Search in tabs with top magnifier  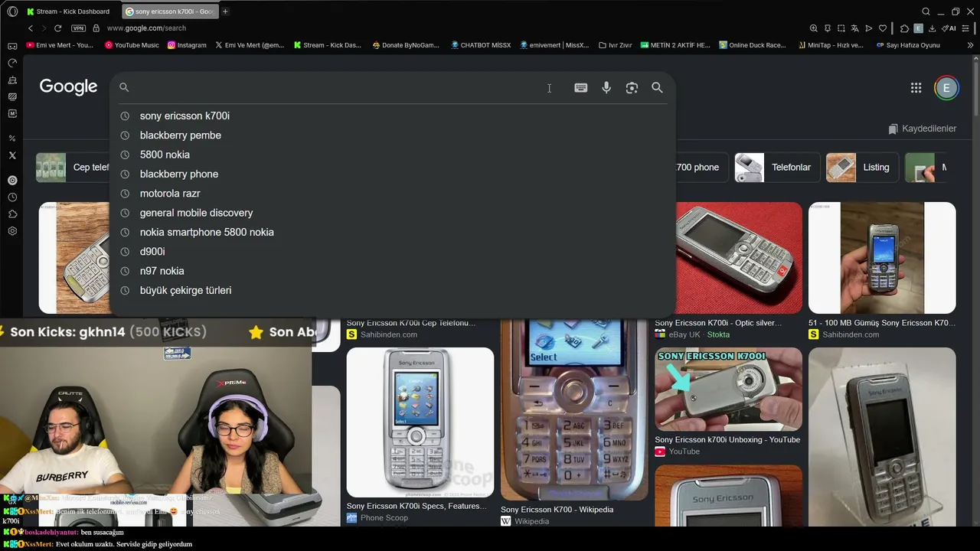926,11
